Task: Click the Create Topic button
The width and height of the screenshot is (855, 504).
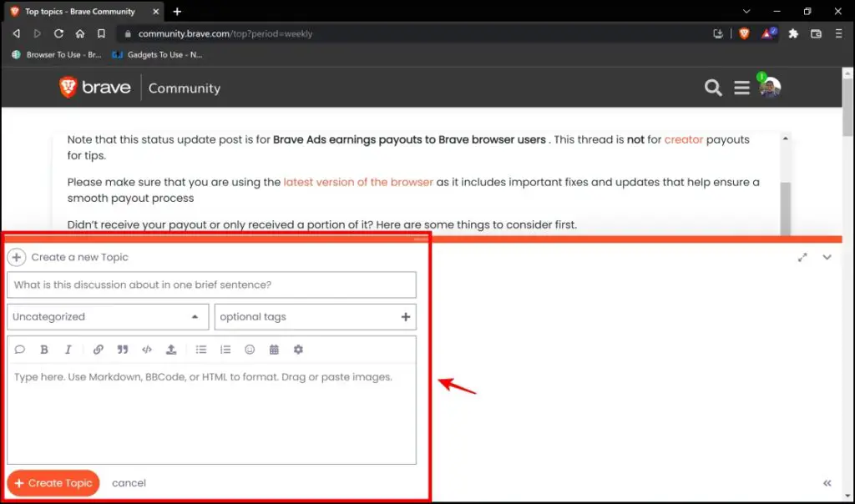Action: (53, 483)
